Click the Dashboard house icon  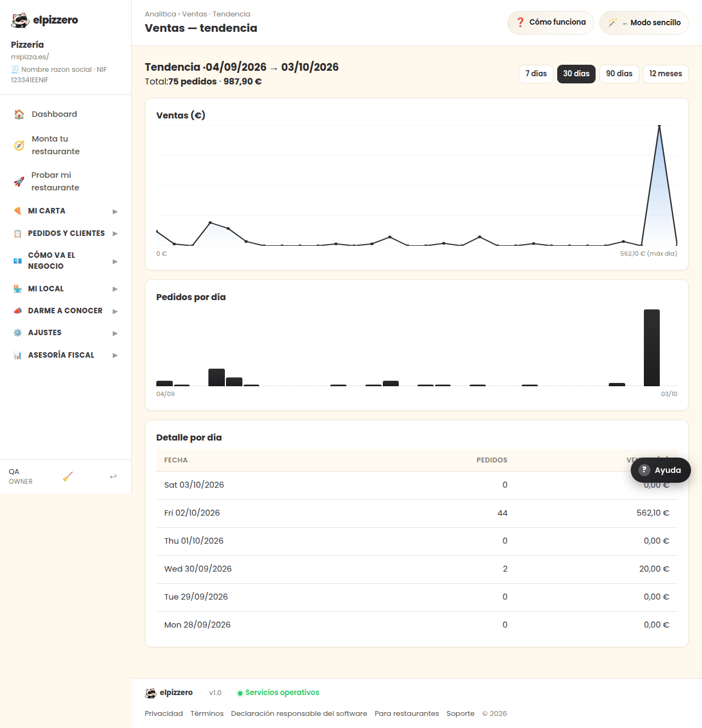(19, 114)
